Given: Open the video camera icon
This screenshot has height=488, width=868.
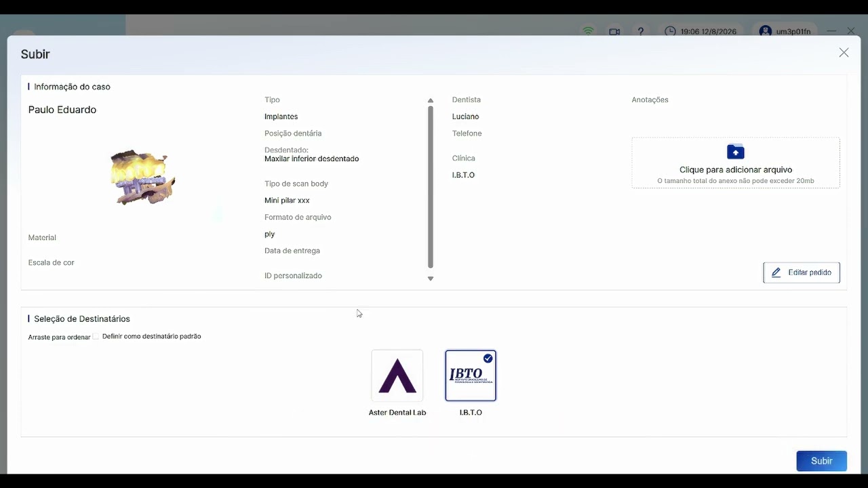Looking at the screenshot, I should [x=614, y=31].
